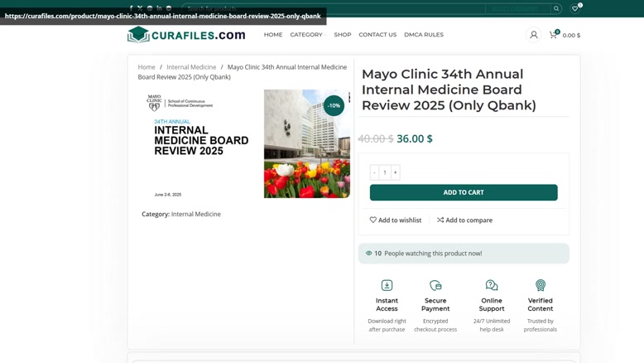Viewport: 644px width, 363px height.
Task: Click the Instant Access download icon
Action: pos(387,285)
